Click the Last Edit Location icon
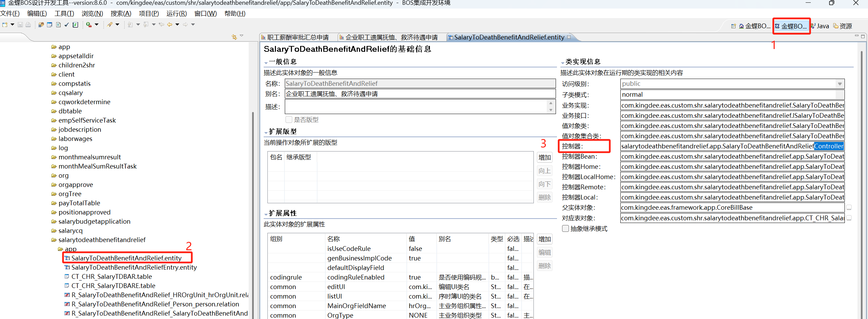 [161, 25]
